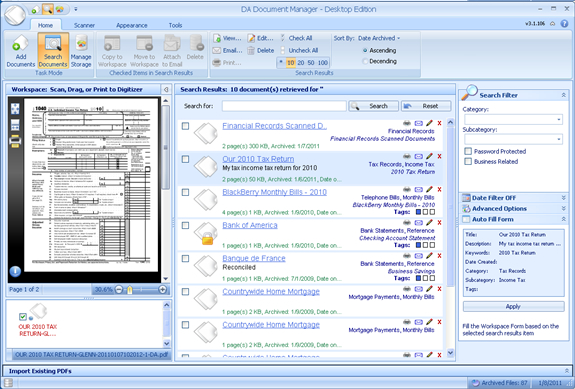Collapse the Auto Fill Form section
The image size is (575, 389).
click(x=563, y=219)
